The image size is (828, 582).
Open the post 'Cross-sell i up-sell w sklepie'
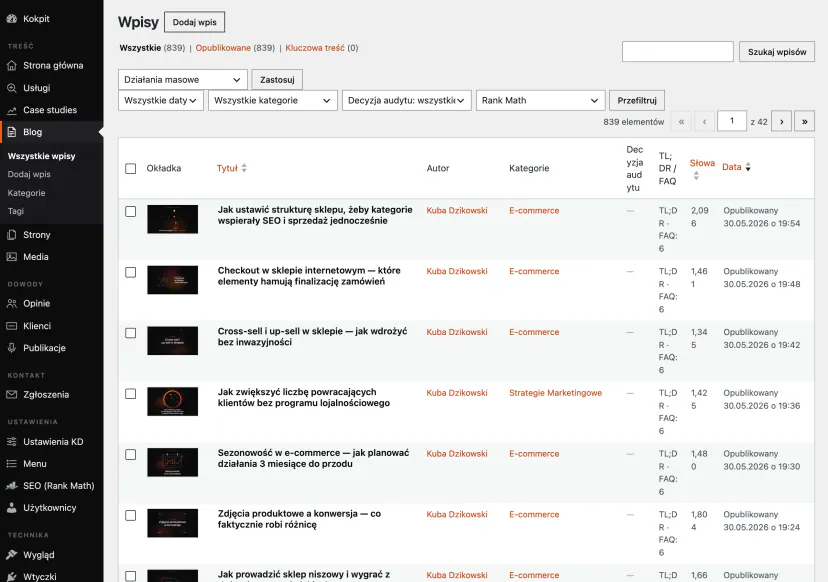[313, 336]
